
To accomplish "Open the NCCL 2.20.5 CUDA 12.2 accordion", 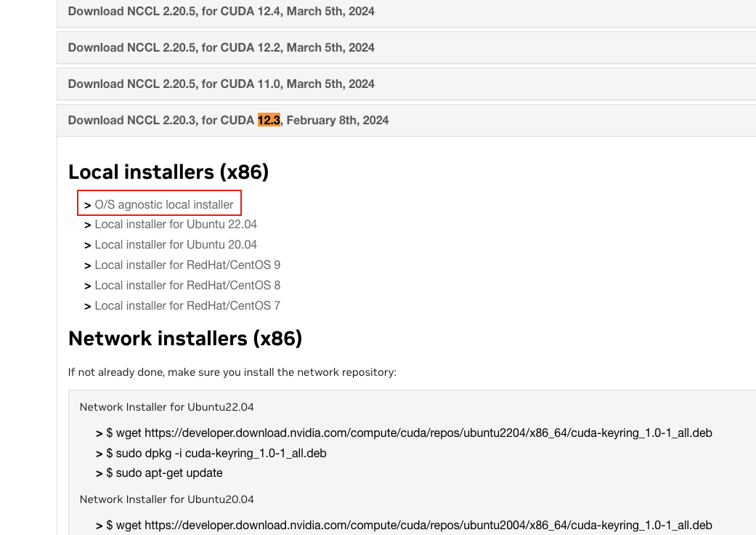I will click(x=221, y=47).
